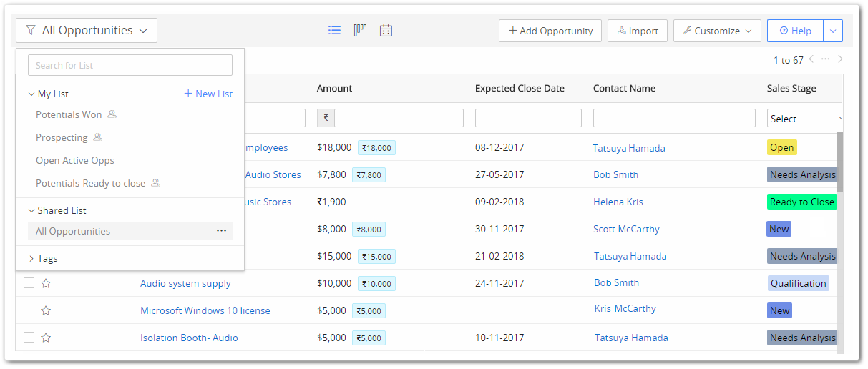
Task: Open pagination more options dots
Action: tap(826, 59)
